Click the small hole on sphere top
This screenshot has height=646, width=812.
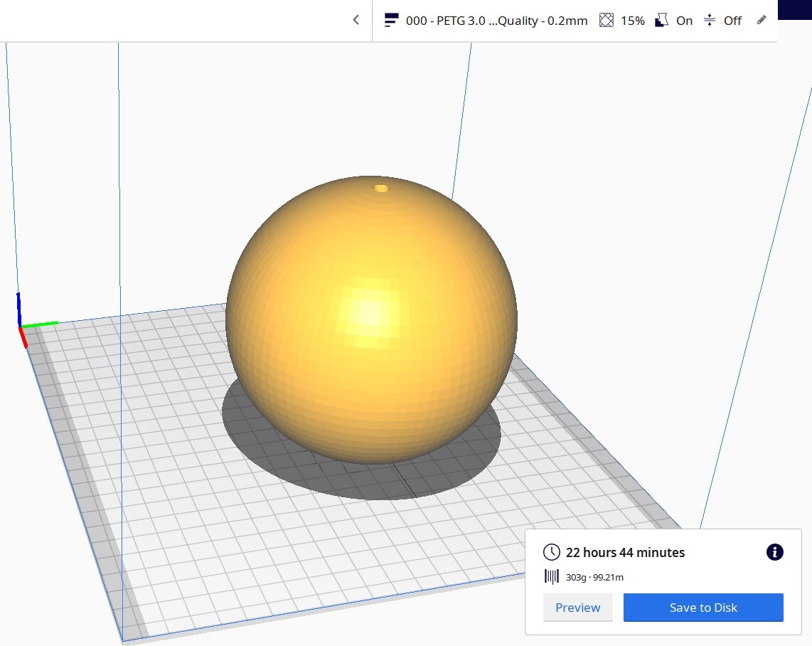[x=382, y=189]
